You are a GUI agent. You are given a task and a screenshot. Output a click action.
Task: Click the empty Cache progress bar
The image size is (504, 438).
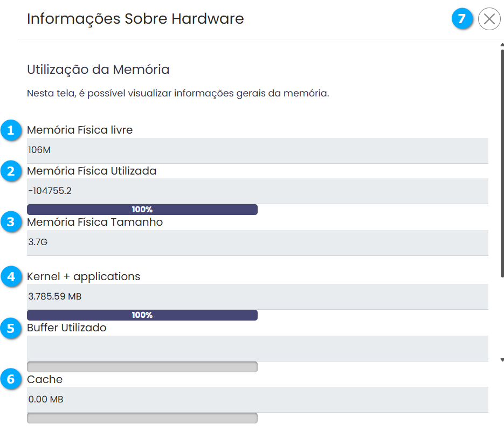[x=142, y=418]
